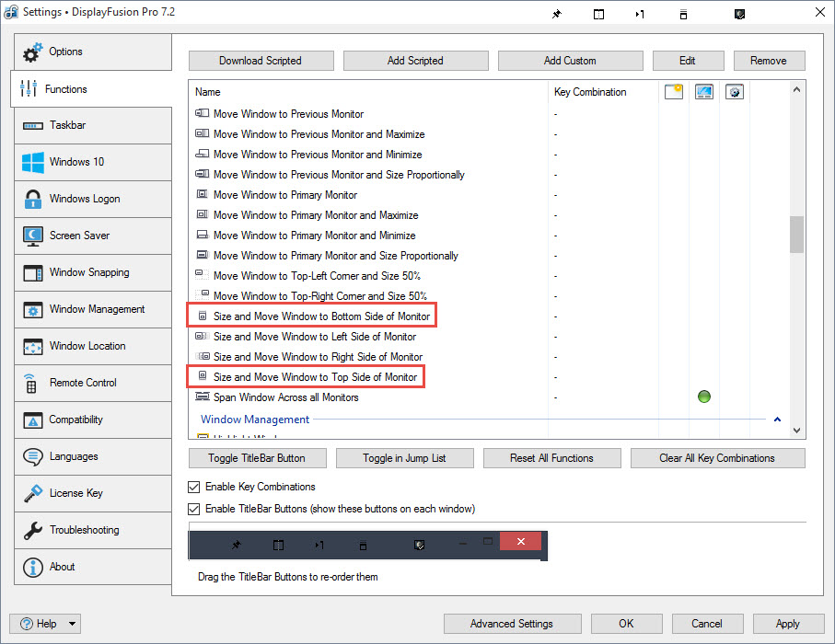Click the Download Scripted button
This screenshot has width=835, height=644.
click(261, 61)
